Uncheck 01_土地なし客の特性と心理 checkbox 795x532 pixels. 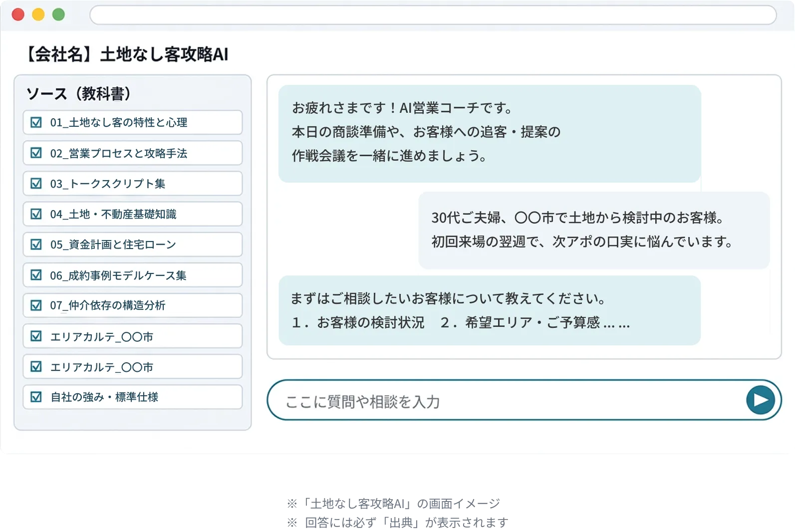(x=36, y=122)
